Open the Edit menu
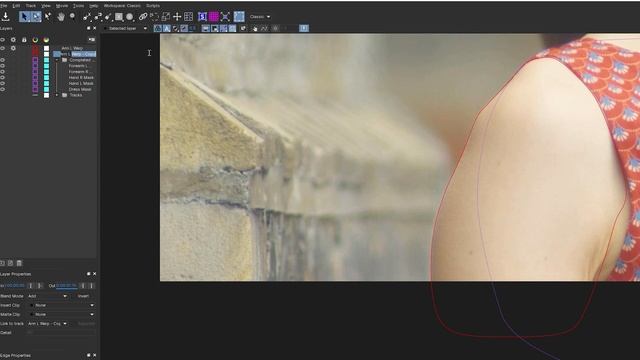The height and width of the screenshot is (360, 640). (x=16, y=6)
